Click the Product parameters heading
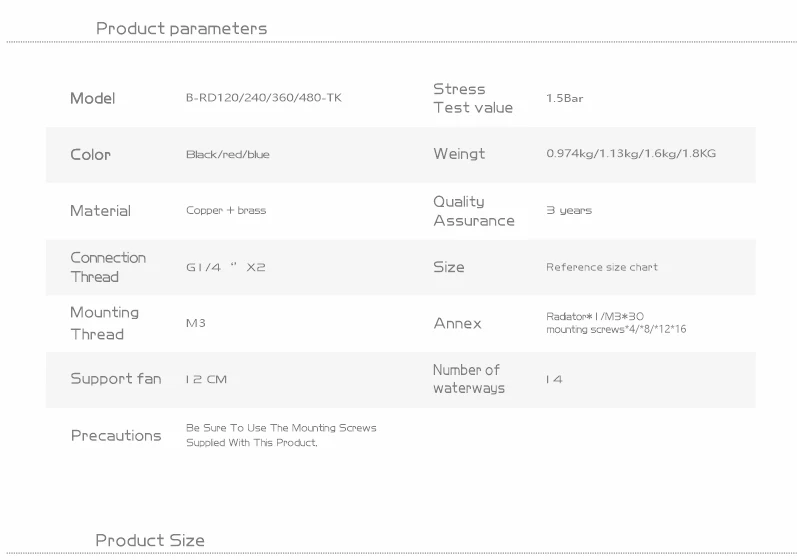 [181, 28]
